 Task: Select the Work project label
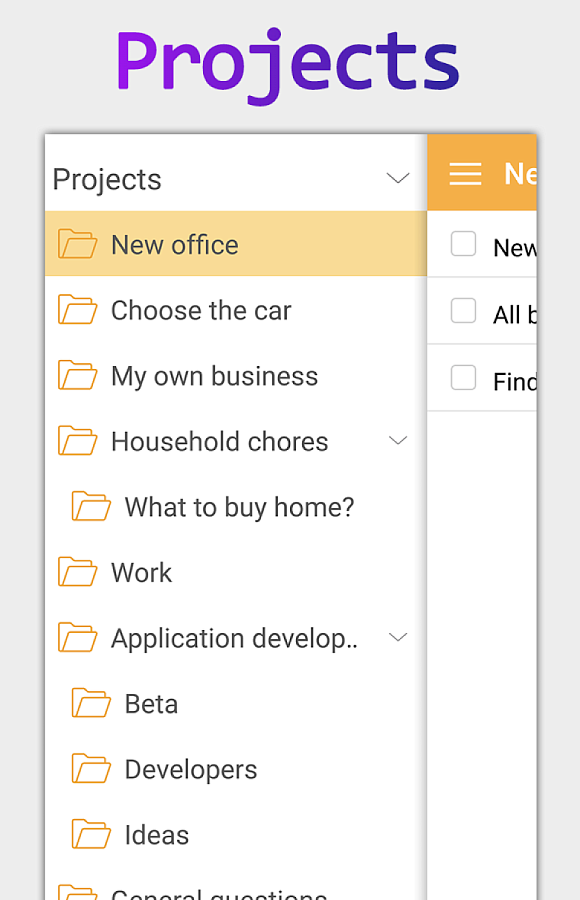(141, 573)
